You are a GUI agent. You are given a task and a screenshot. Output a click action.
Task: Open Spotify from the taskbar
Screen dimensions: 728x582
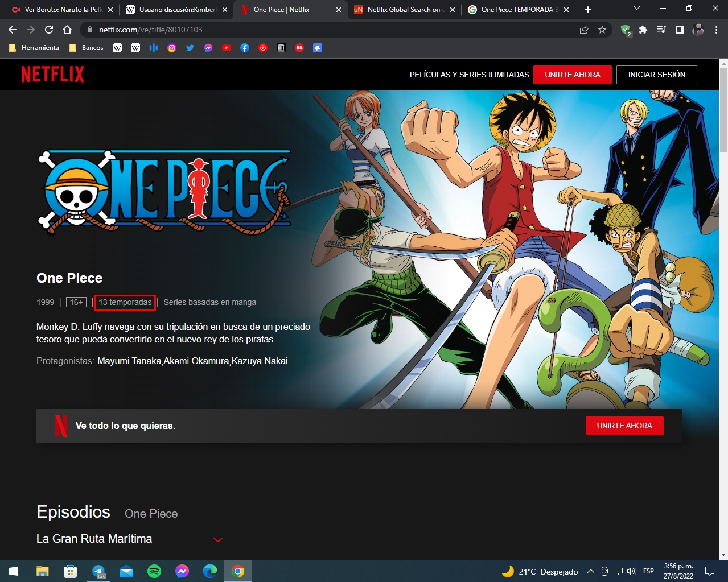(x=154, y=571)
